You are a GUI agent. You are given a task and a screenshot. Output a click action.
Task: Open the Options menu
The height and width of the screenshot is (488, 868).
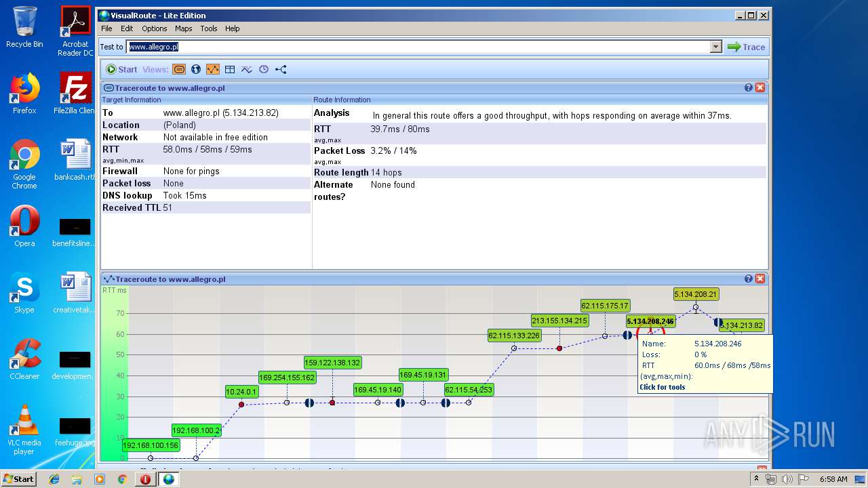point(155,28)
